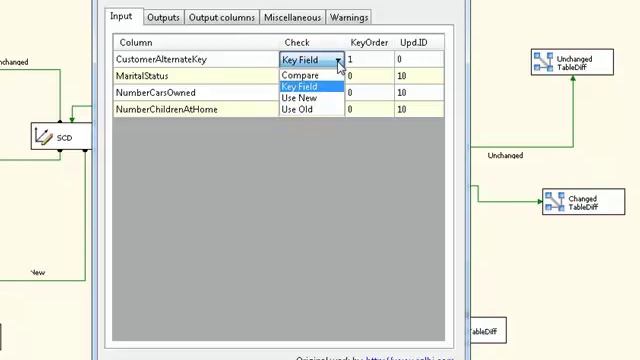Screen dimensions: 640x360
Task: Click the Column header
Action: [x=196, y=42]
